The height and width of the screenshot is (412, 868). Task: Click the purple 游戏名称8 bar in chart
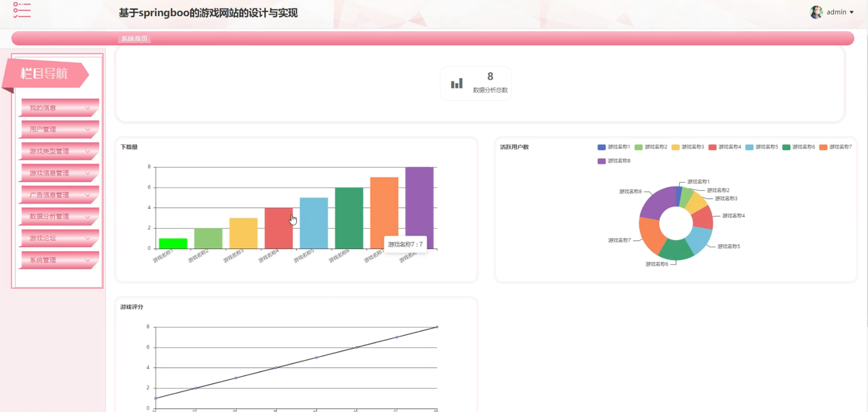tap(419, 203)
